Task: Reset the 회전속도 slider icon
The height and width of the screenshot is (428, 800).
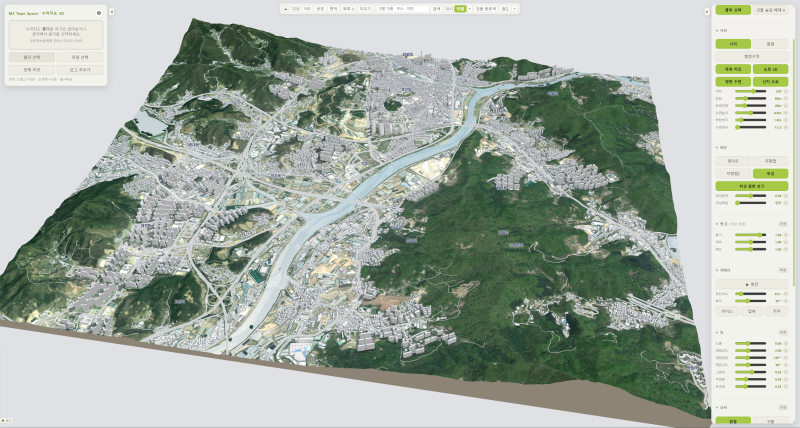Action: coord(786,294)
